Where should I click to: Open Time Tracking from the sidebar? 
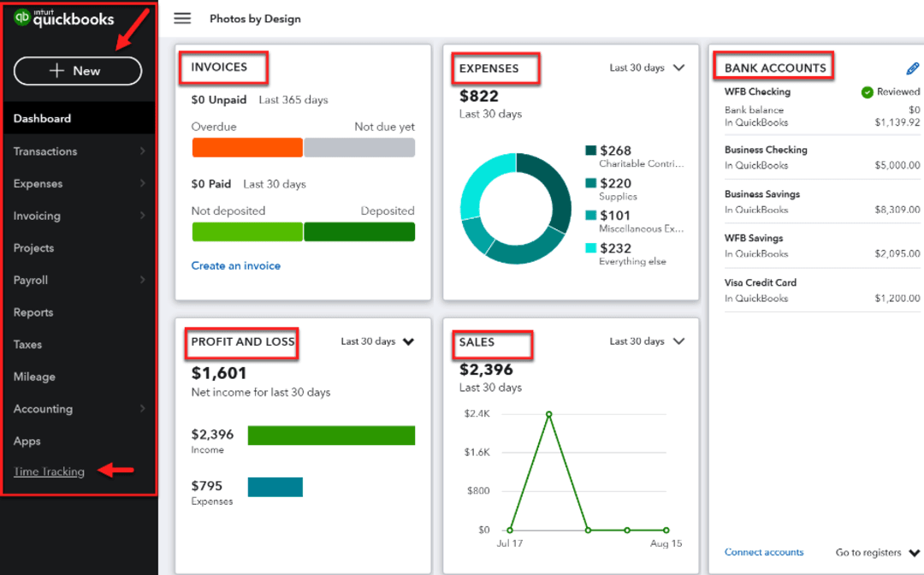click(x=49, y=471)
